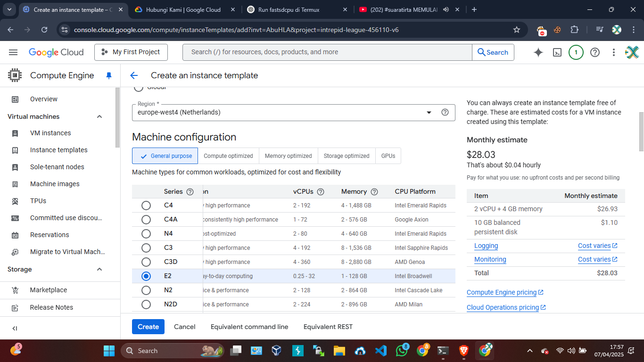Open Instance templates in sidebar
The height and width of the screenshot is (362, 644).
59,150
